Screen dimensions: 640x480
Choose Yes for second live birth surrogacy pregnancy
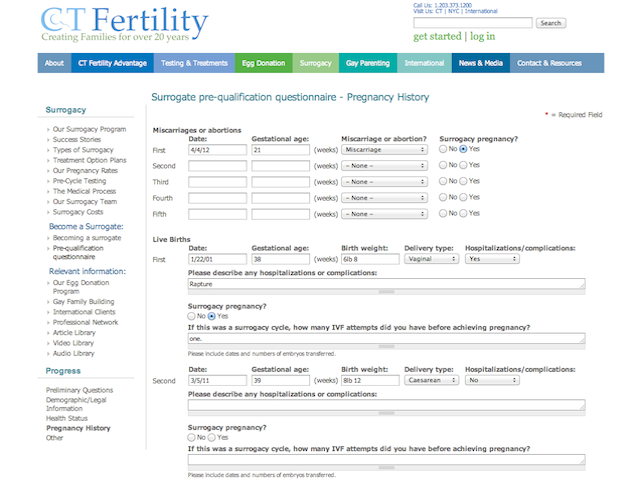(208, 437)
